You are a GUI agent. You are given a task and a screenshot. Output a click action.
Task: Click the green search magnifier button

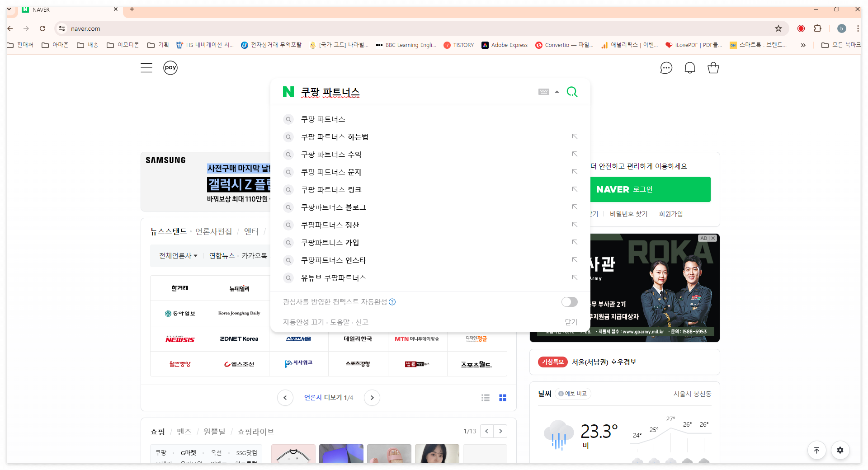coord(572,92)
